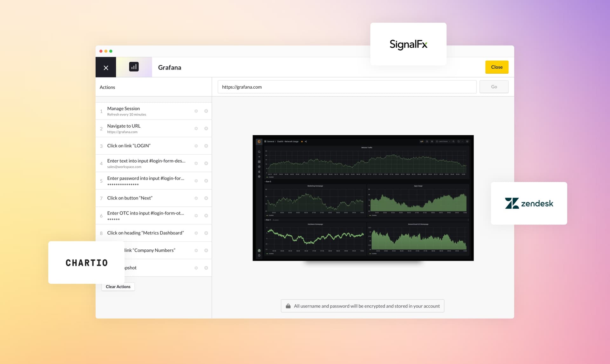Expand the 'Row 1' dashboard row
Image resolution: width=610 pixels, height=364 pixels.
click(268, 219)
